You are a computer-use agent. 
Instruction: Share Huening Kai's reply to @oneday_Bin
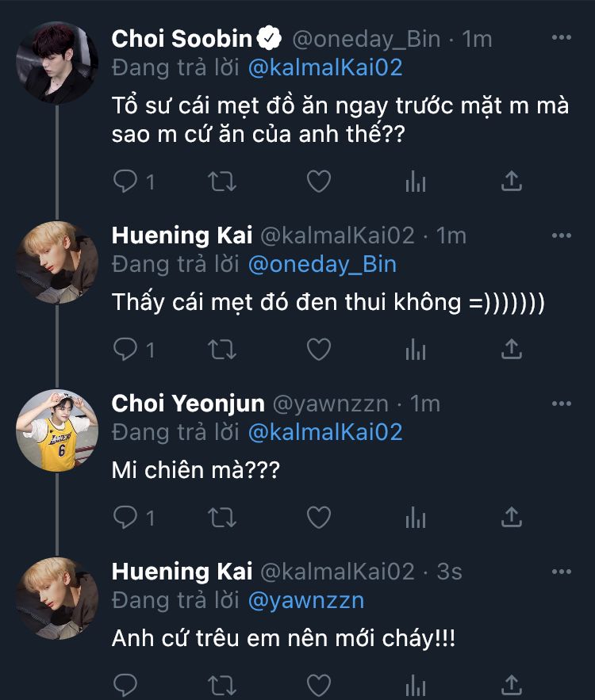tap(512, 349)
